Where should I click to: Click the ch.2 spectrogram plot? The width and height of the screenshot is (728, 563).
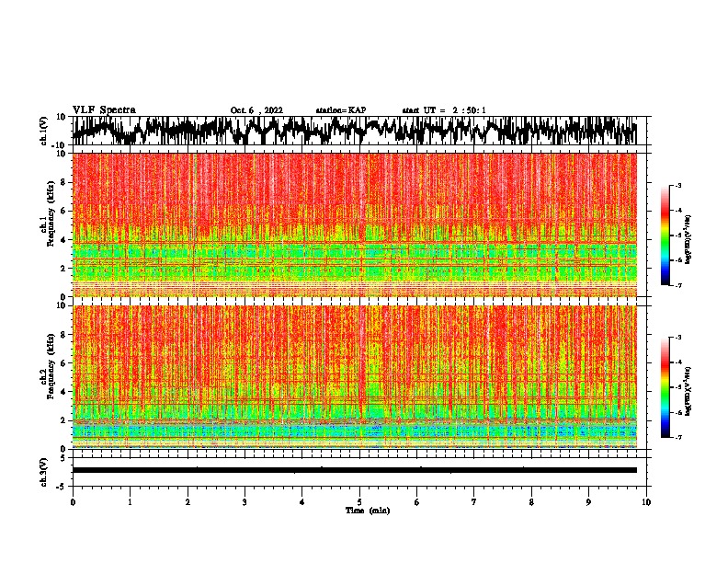click(x=354, y=377)
